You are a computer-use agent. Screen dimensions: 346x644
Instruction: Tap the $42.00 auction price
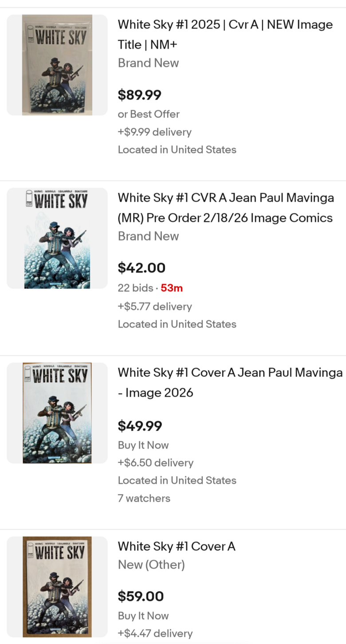point(142,268)
